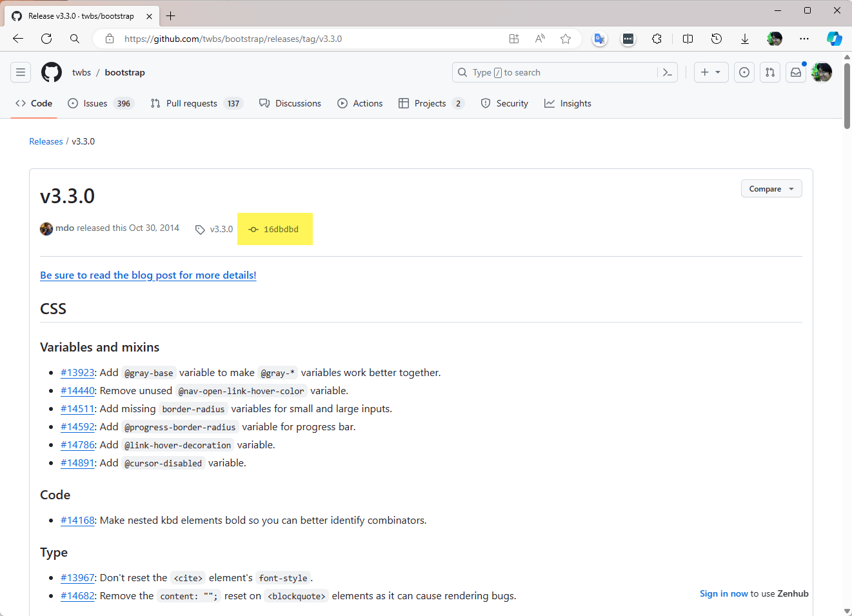Open the Pull requests tab
852x616 pixels.
(197, 103)
